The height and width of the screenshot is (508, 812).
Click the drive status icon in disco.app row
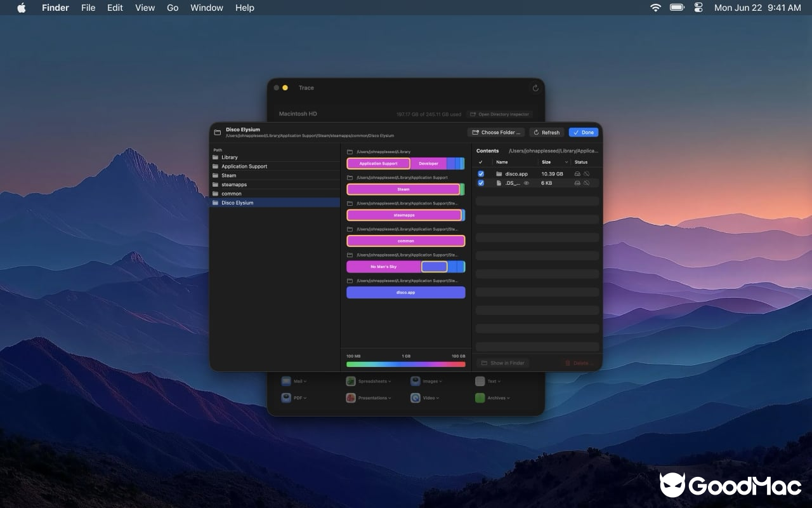tap(577, 173)
